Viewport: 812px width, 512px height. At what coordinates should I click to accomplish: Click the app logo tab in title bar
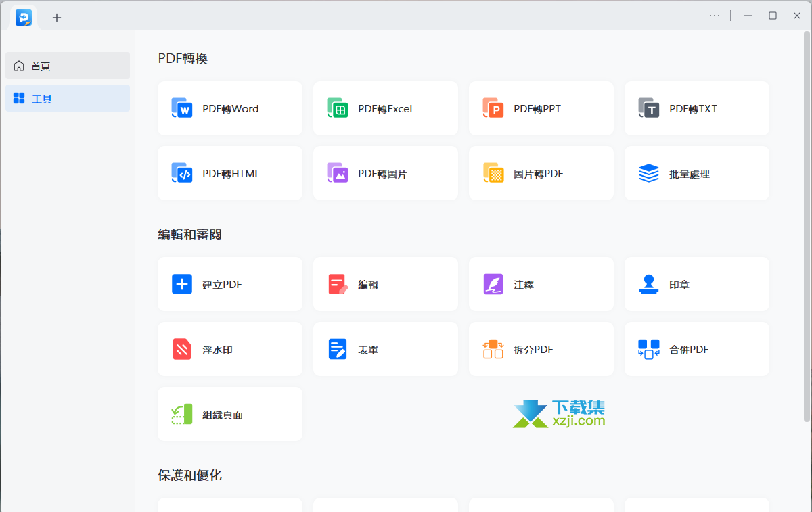tap(24, 18)
